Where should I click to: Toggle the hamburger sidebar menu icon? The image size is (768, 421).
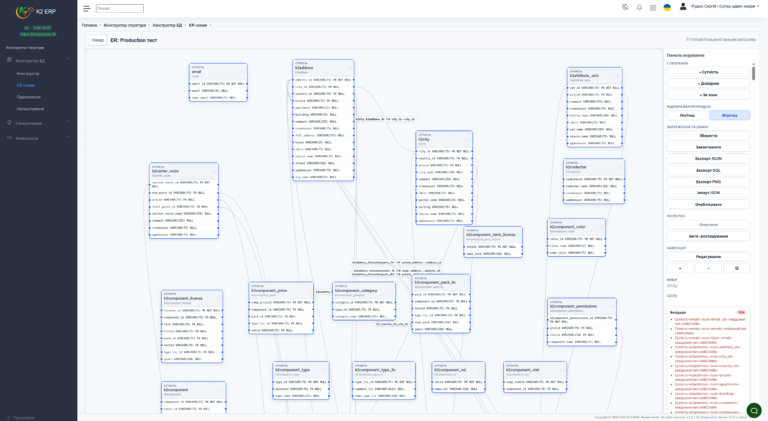pyautogui.click(x=87, y=8)
